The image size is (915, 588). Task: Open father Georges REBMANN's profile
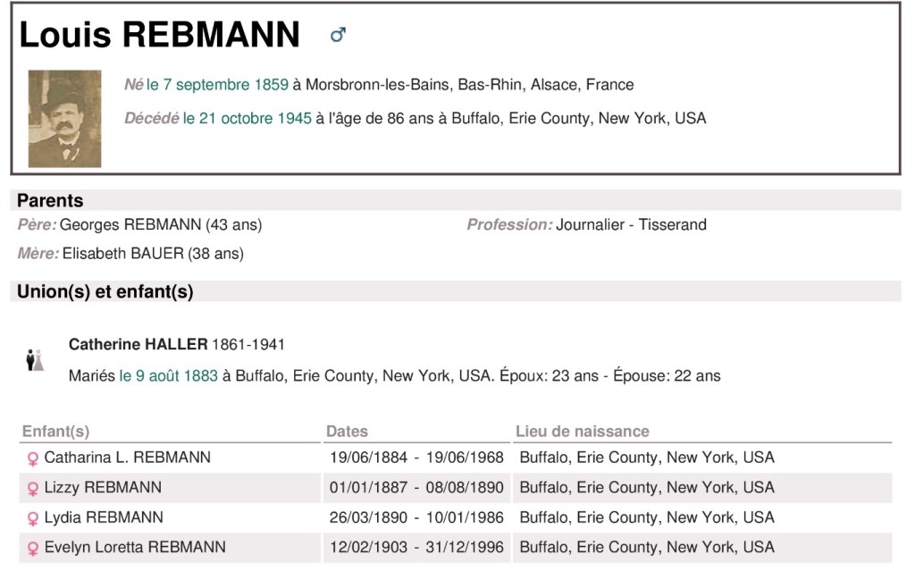[130, 224]
